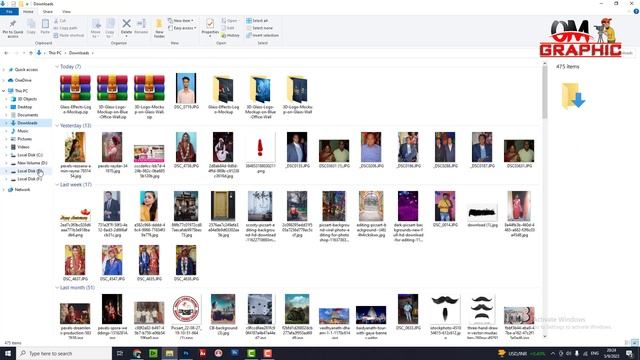Viewport: 640px width, 360px height.
Task: Click Pin to Quick access in ribbon
Action: pos(13,29)
